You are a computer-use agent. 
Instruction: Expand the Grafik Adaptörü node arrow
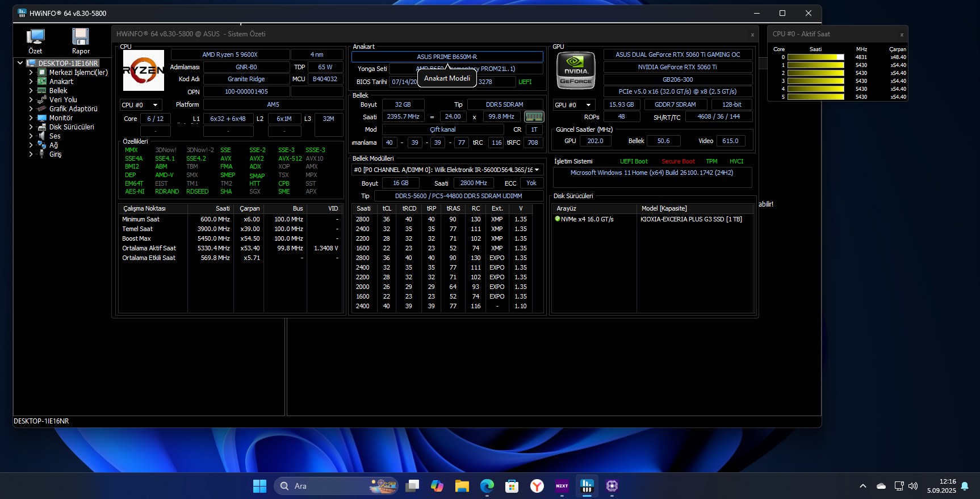(x=31, y=109)
